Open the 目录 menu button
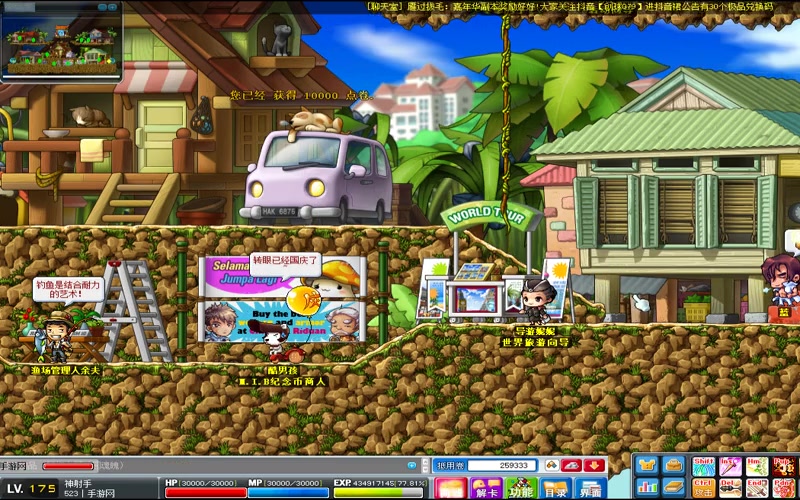 [x=556, y=488]
